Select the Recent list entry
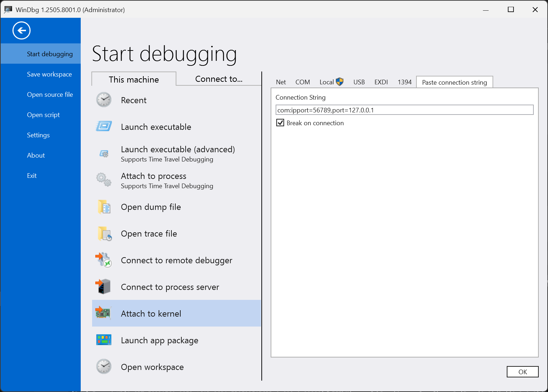 [x=176, y=100]
